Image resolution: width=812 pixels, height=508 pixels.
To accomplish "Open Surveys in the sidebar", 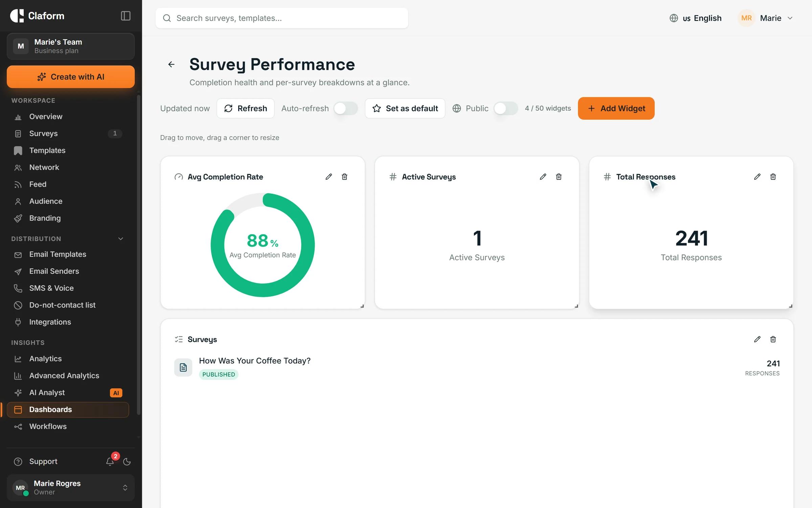I will pyautogui.click(x=68, y=133).
